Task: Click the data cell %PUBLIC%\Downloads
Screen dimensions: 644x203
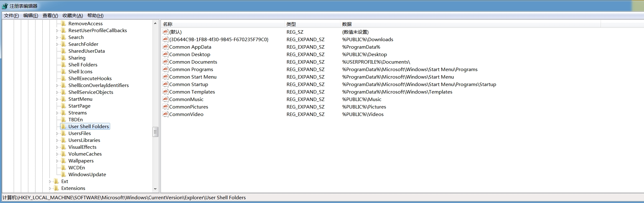Action: coord(368,39)
